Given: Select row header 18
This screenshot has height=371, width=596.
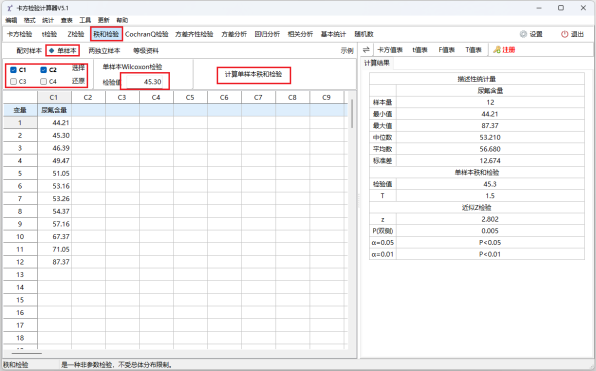Looking at the screenshot, I should (x=20, y=338).
